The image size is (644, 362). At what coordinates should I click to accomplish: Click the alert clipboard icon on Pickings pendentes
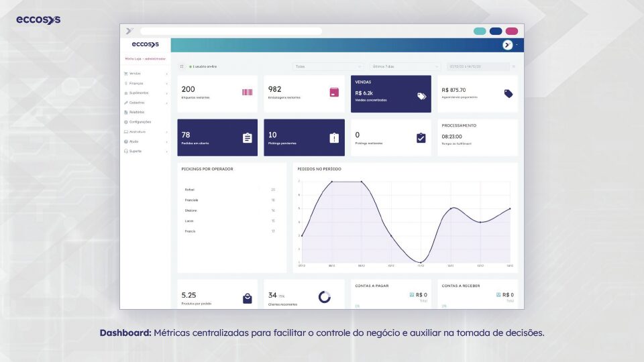(x=334, y=137)
